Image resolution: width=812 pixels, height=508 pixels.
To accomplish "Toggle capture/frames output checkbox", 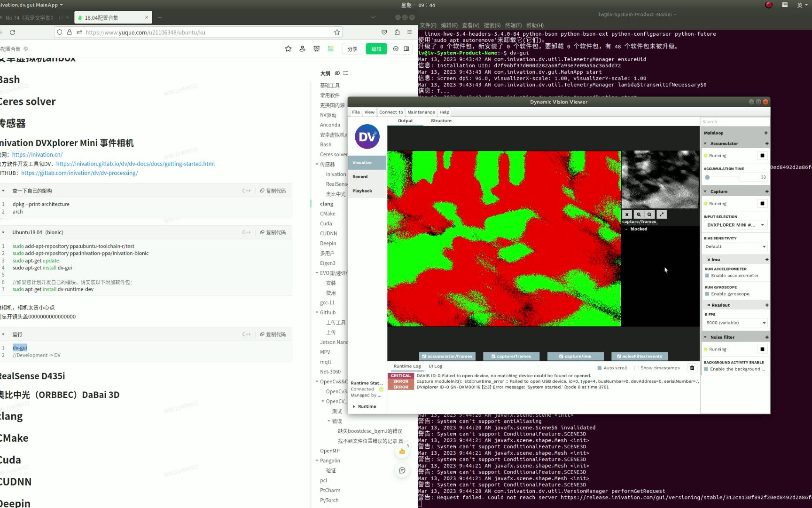I will [x=493, y=357].
